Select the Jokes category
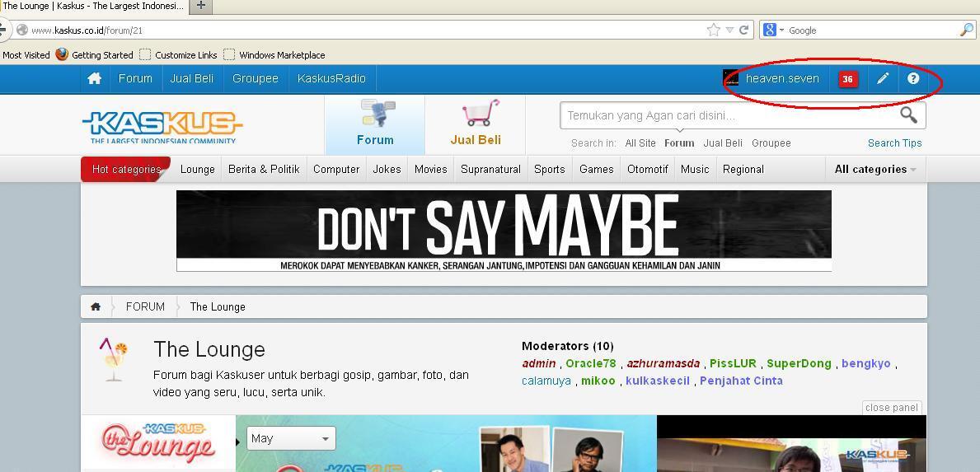This screenshot has height=472, width=980. tap(387, 169)
